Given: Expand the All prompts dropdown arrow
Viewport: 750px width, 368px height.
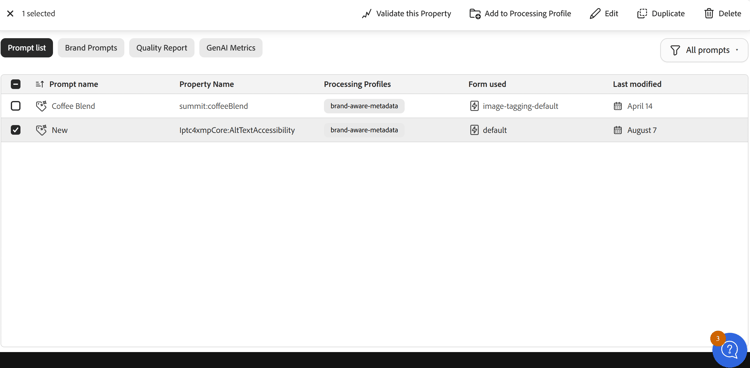Looking at the screenshot, I should pyautogui.click(x=737, y=50).
